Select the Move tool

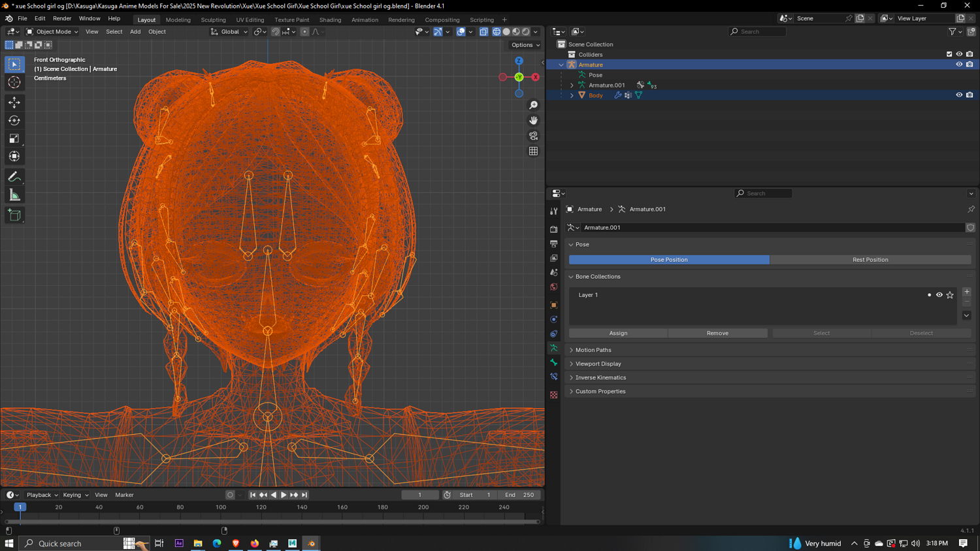[x=14, y=102]
